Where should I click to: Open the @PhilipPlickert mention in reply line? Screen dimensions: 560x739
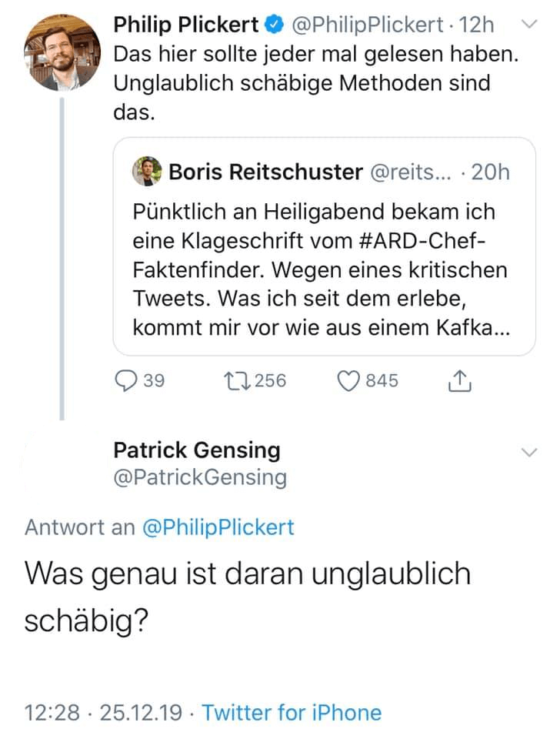[218, 527]
